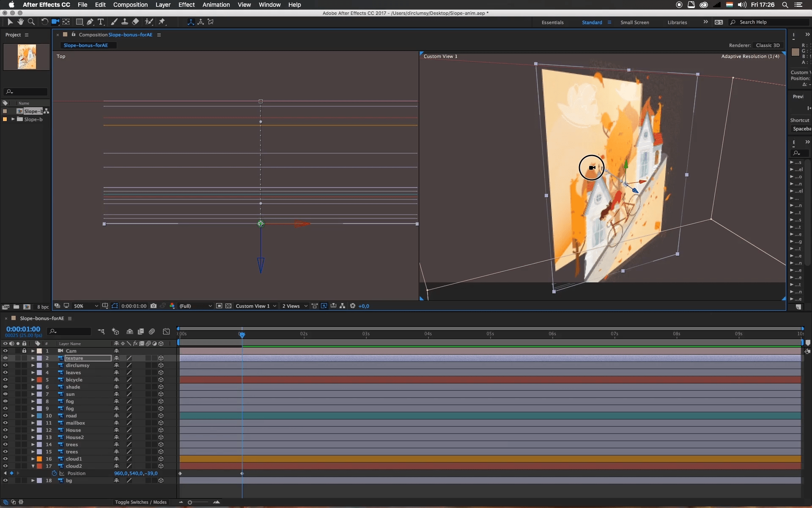The height and width of the screenshot is (508, 812).
Task: Expand the texture layer properties
Action: [33, 358]
